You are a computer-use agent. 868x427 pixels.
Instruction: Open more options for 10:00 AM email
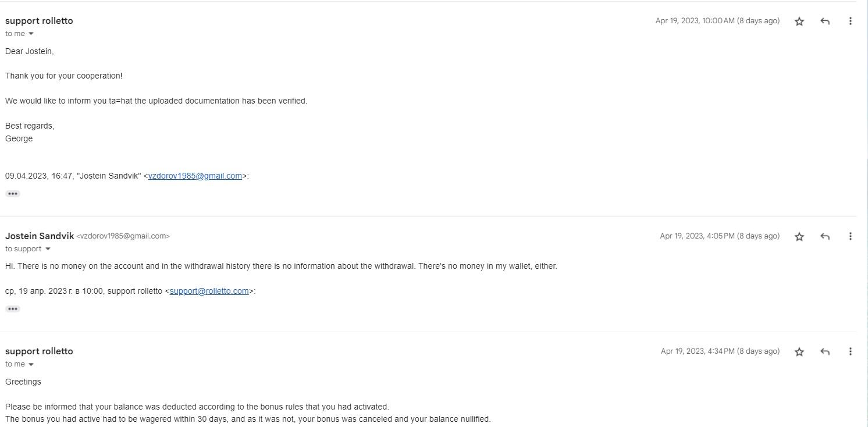[x=851, y=22]
